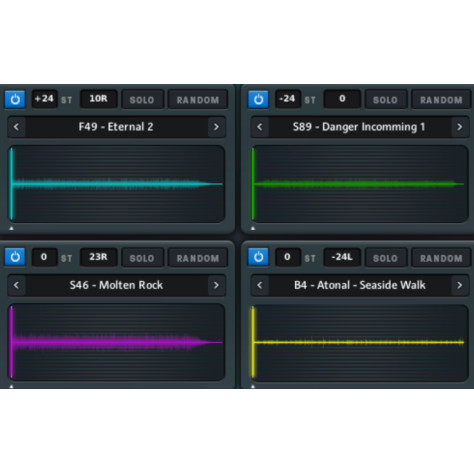Click the yellow waveform of B4 - Atonal - Seaside Walk
Image resolution: width=474 pixels, height=474 pixels.
click(360, 342)
